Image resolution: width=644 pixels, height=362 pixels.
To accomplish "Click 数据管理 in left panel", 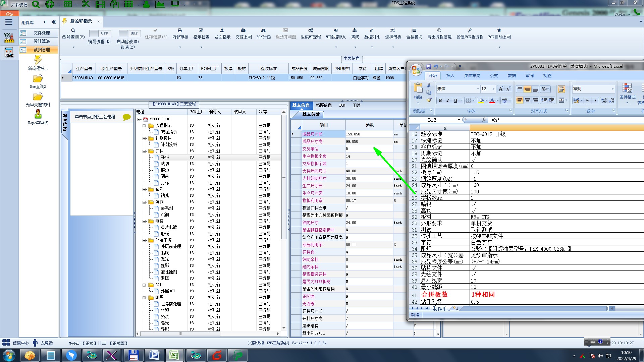I will coord(42,50).
